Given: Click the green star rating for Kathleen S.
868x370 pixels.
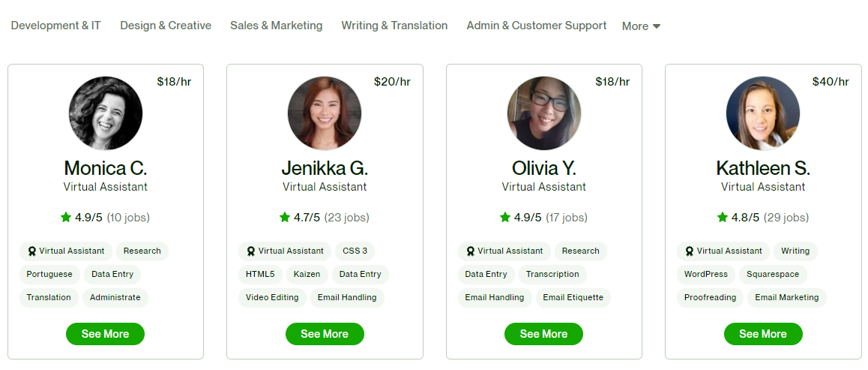Looking at the screenshot, I should point(723,217).
